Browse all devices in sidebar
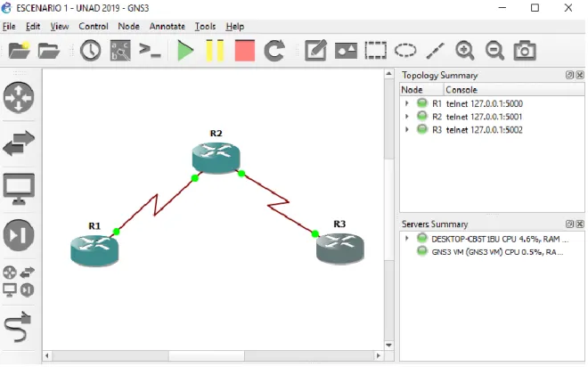 click(x=19, y=281)
